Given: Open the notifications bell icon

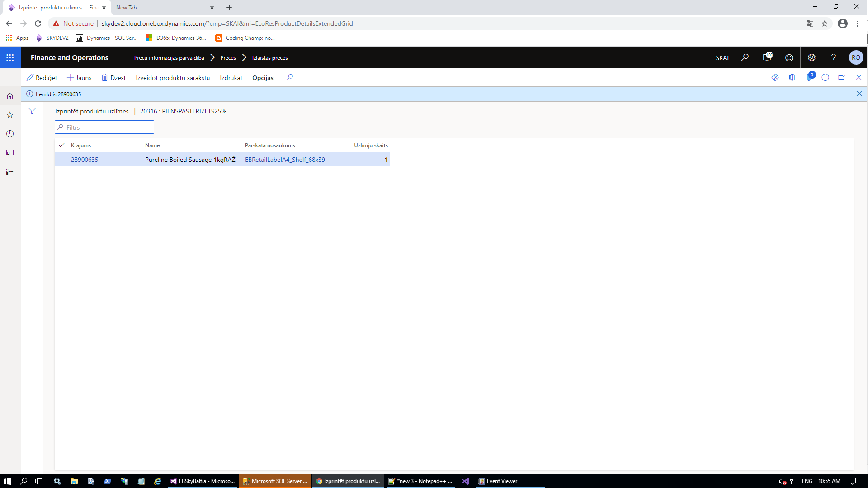Looking at the screenshot, I should pos(767,57).
